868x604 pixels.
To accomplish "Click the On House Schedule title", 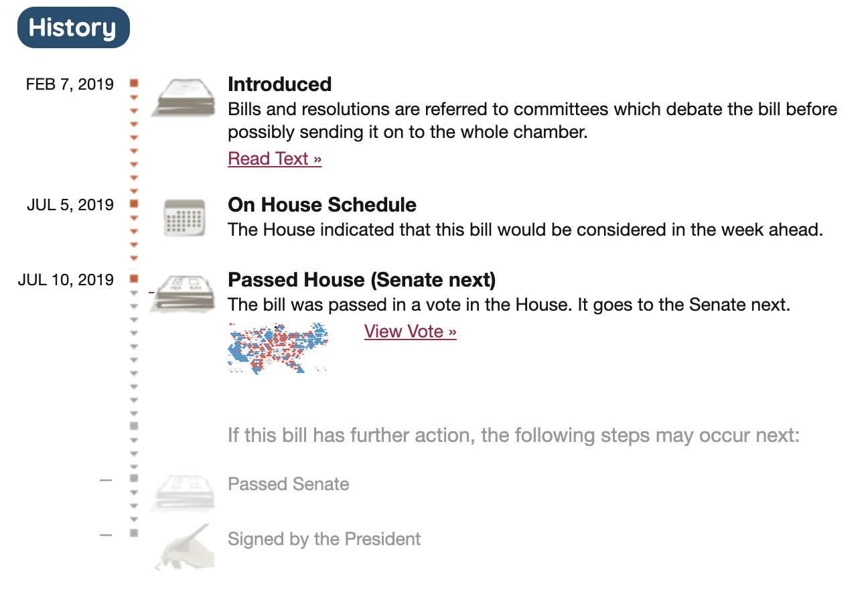I will (x=321, y=205).
